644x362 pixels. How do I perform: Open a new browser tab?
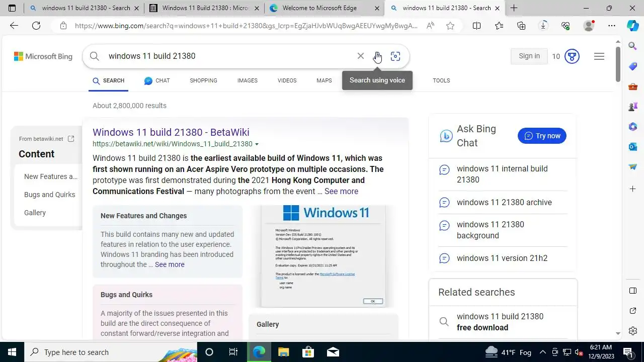(x=514, y=8)
